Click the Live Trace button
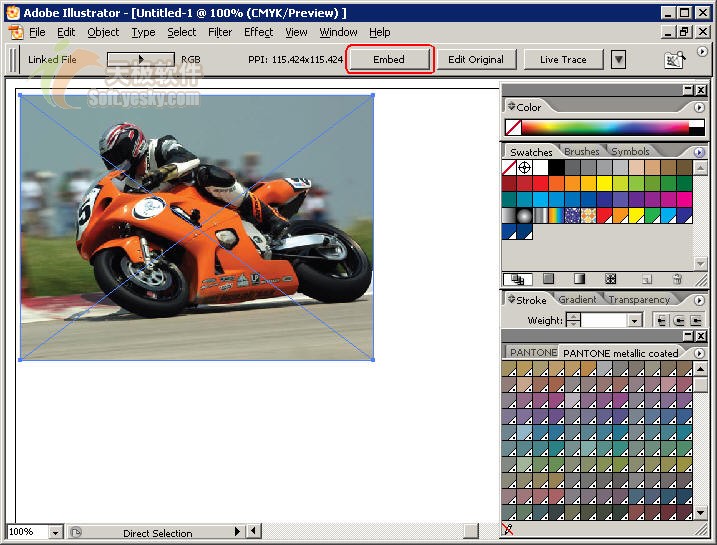This screenshot has height=545, width=717. click(563, 59)
